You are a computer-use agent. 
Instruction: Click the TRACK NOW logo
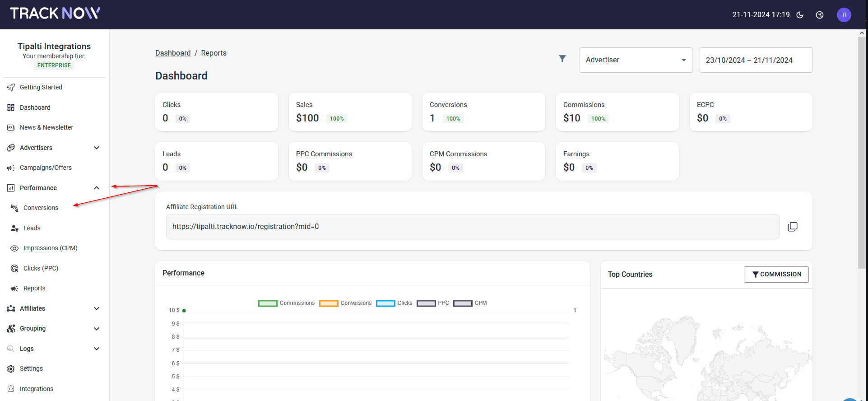55,14
